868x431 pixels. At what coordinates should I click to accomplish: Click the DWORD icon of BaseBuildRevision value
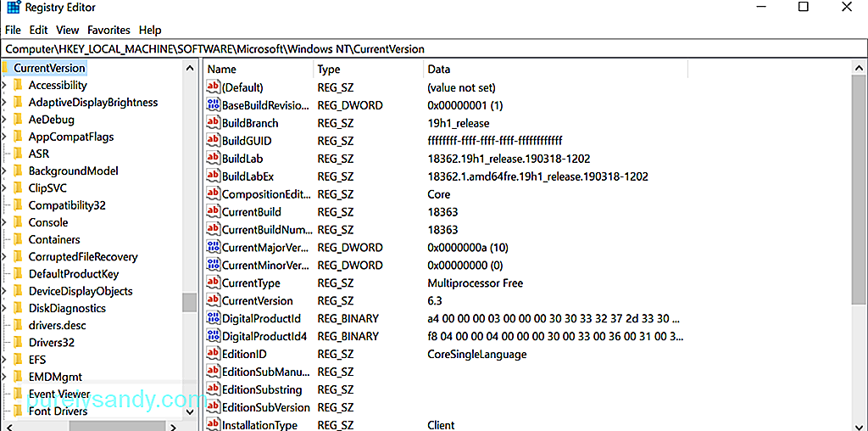213,104
